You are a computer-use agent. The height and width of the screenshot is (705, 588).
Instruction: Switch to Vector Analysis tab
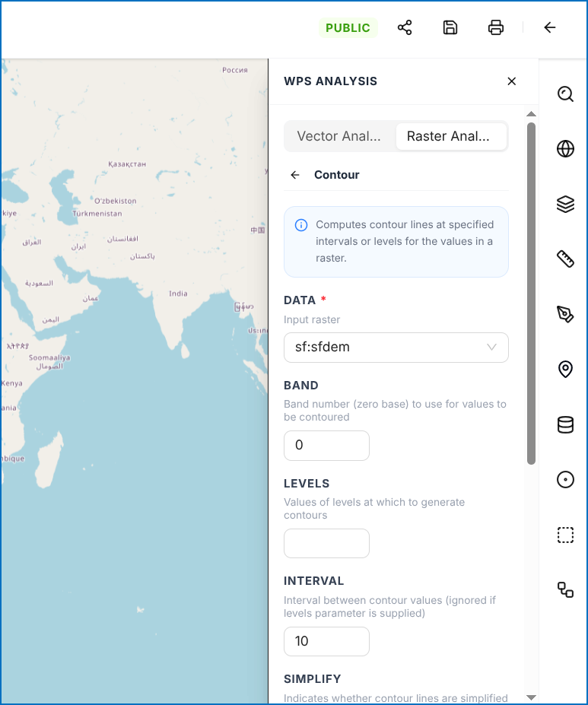point(339,136)
